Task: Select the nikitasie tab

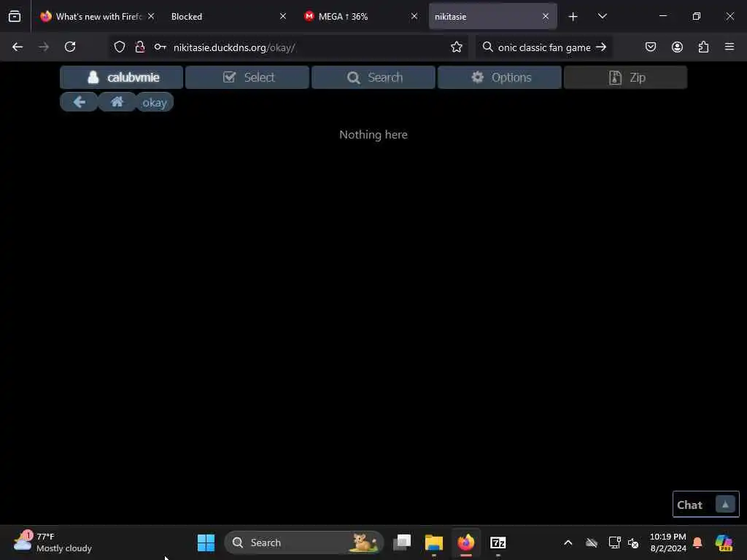Action: (492, 17)
